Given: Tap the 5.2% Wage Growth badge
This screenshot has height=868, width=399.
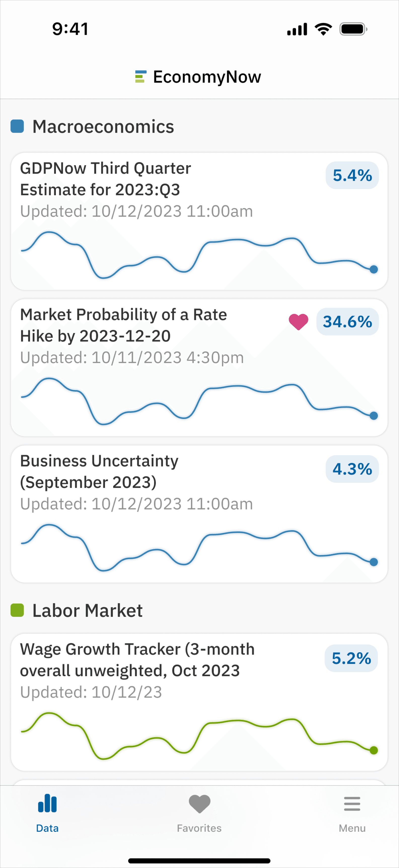Looking at the screenshot, I should pos(351,658).
